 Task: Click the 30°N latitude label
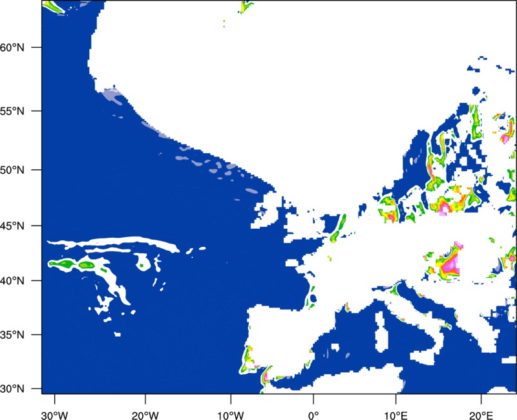pos(12,389)
